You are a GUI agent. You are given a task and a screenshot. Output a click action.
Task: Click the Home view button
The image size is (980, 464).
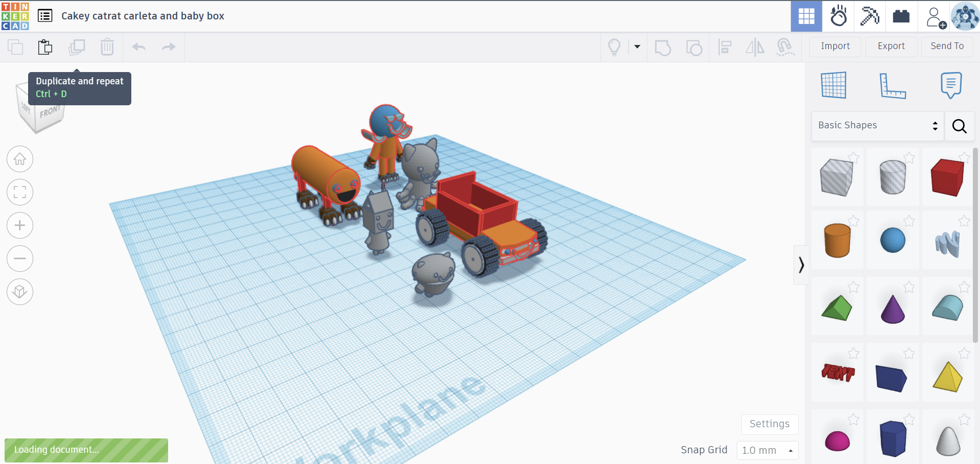click(x=20, y=159)
